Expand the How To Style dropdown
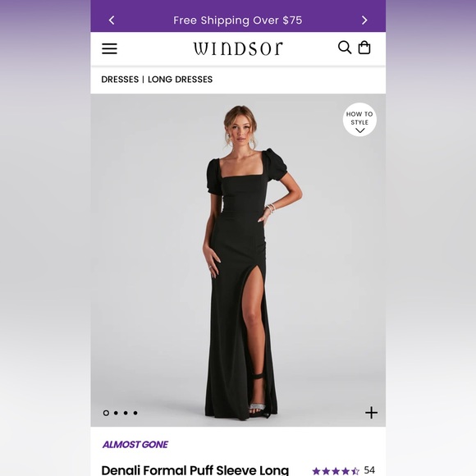Screen dimensions: 476x476 pyautogui.click(x=359, y=120)
